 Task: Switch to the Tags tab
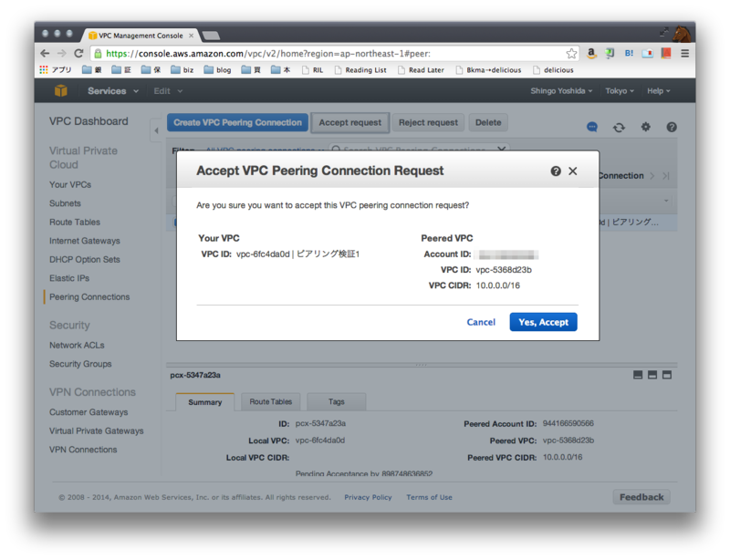336,401
